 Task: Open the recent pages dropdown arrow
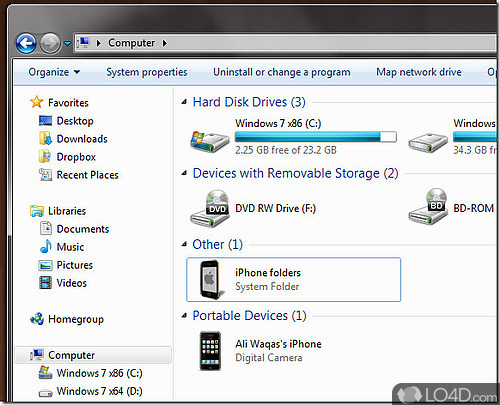pyautogui.click(x=67, y=43)
